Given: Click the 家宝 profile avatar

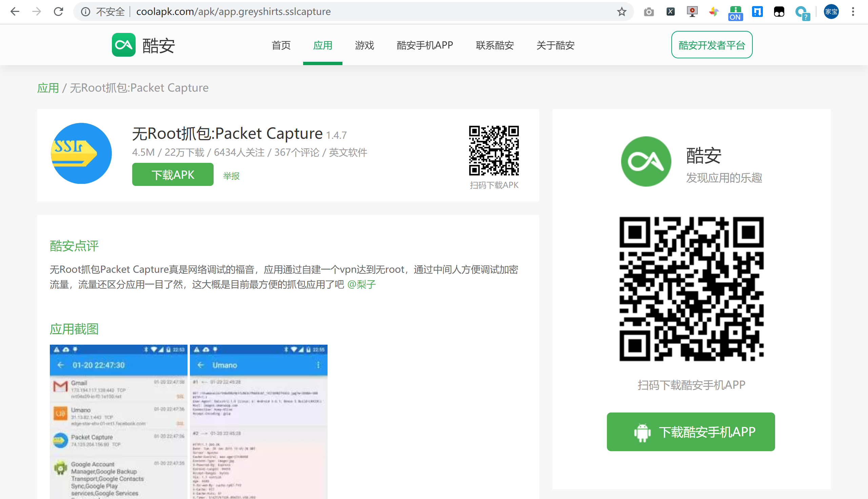Looking at the screenshot, I should [831, 11].
